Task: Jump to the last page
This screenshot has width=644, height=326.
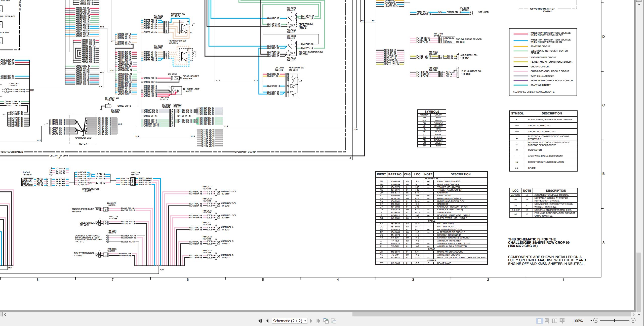Action: tap(318, 321)
